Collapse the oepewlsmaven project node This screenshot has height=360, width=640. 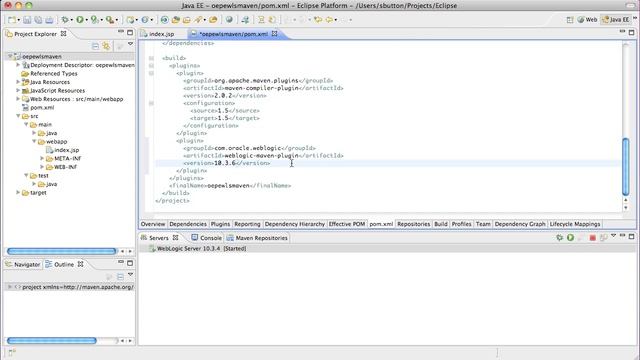(10, 56)
